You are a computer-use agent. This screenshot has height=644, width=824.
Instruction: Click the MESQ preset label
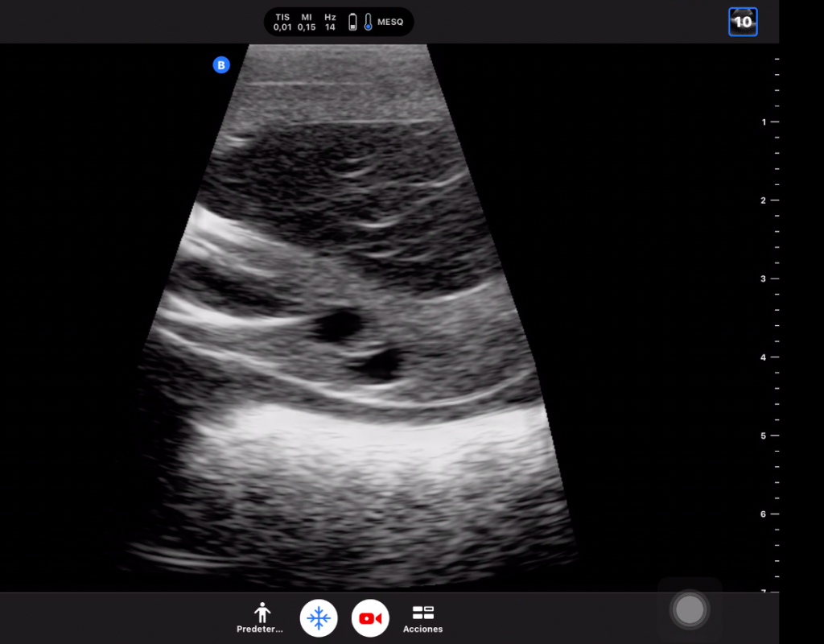click(x=390, y=23)
